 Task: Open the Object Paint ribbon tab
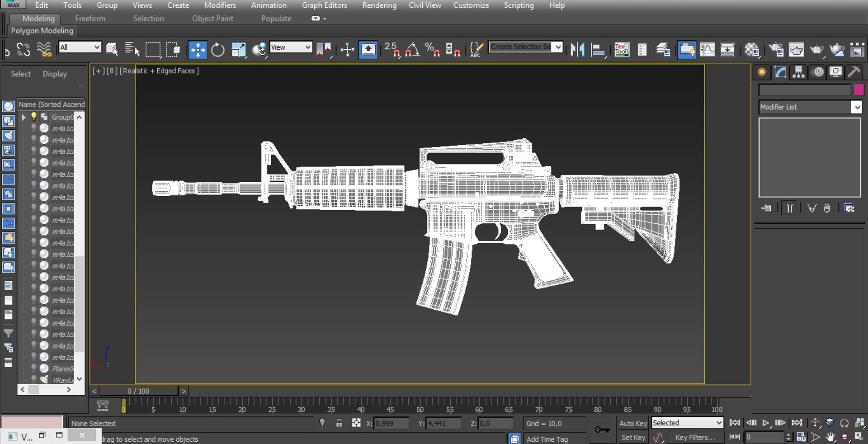pyautogui.click(x=213, y=19)
